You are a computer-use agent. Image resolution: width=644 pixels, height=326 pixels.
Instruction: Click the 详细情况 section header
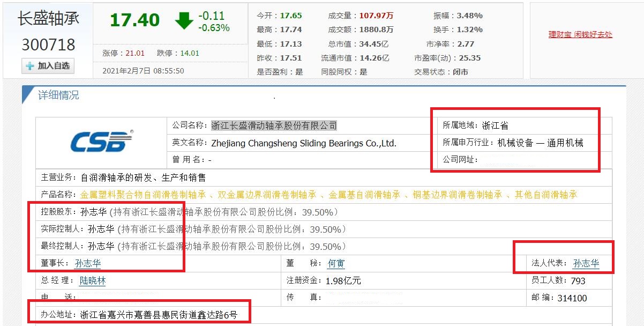click(x=58, y=95)
